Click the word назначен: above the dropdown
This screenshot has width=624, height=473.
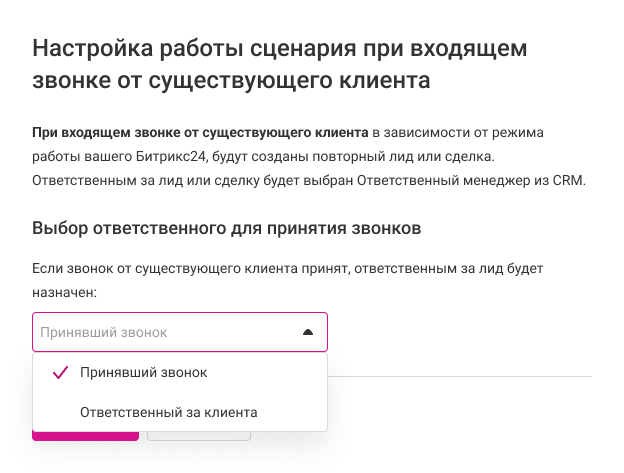(x=64, y=292)
